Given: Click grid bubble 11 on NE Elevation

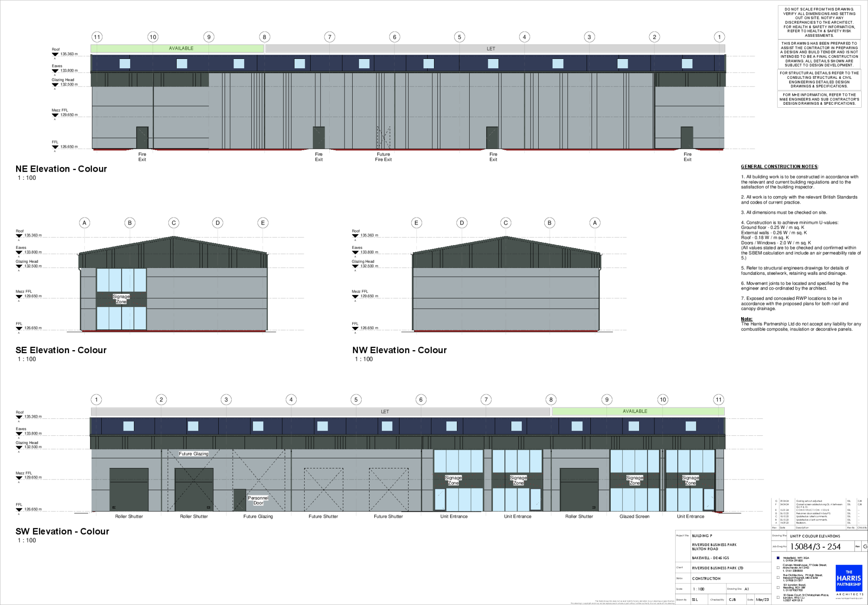Looking at the screenshot, I should tap(97, 37).
